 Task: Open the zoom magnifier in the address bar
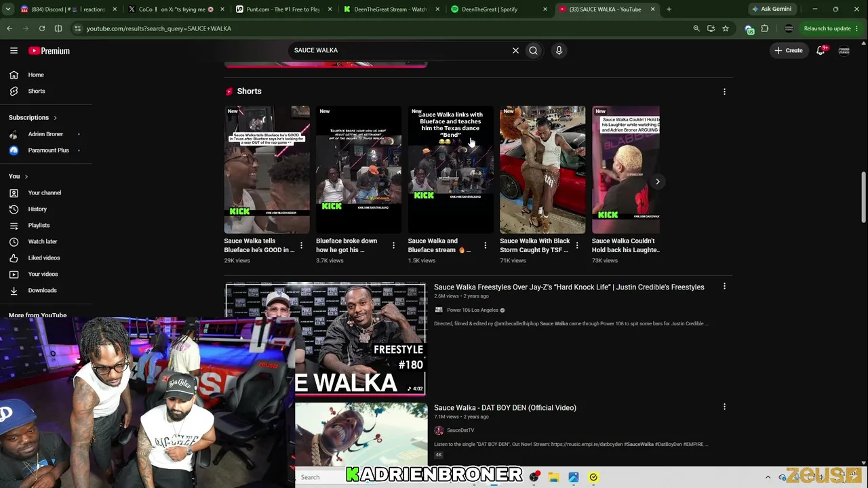tap(696, 28)
